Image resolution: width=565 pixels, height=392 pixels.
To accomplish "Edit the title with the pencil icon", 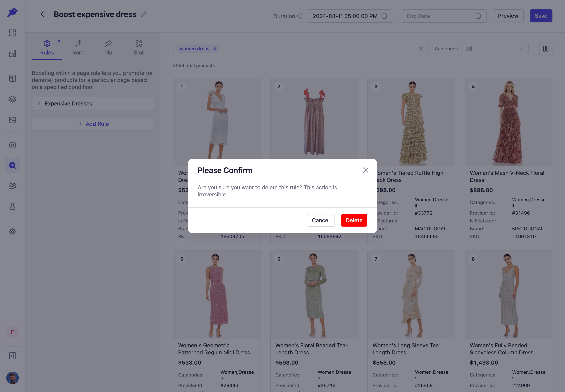I will click(x=144, y=14).
